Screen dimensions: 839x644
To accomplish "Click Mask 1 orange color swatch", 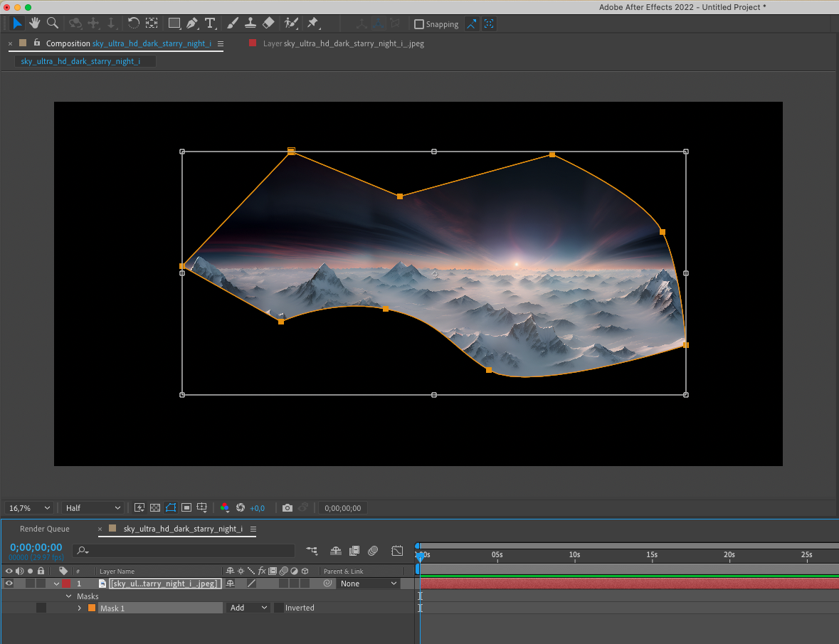I will (x=91, y=608).
